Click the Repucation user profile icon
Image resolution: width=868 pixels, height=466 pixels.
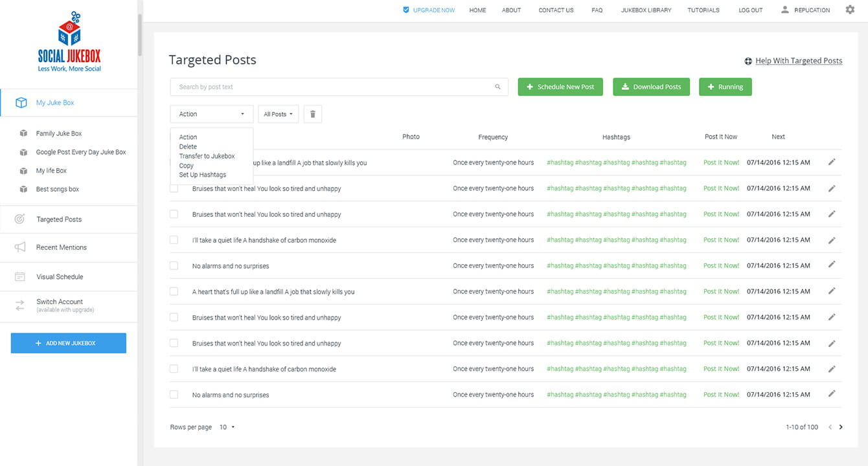click(785, 10)
